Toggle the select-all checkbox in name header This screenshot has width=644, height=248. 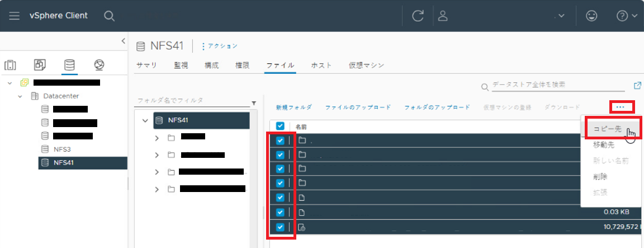pos(281,127)
